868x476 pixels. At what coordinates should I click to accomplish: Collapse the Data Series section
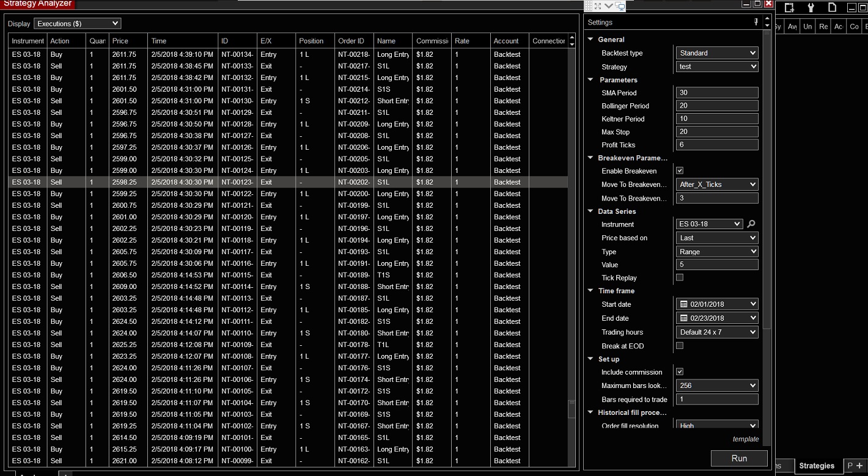click(x=590, y=211)
